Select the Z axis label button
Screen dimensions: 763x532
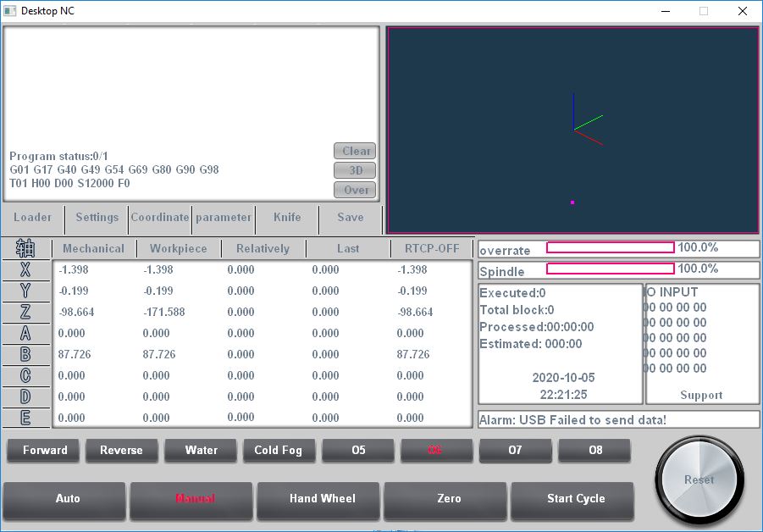25,313
